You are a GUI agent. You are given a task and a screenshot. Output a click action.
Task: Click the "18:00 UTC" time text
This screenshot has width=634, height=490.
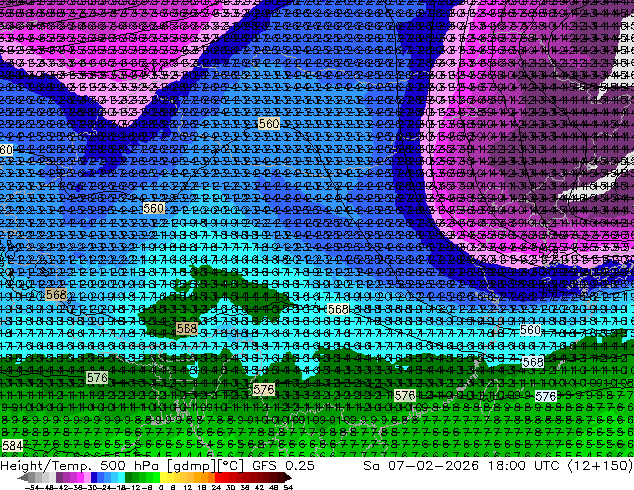click(523, 465)
